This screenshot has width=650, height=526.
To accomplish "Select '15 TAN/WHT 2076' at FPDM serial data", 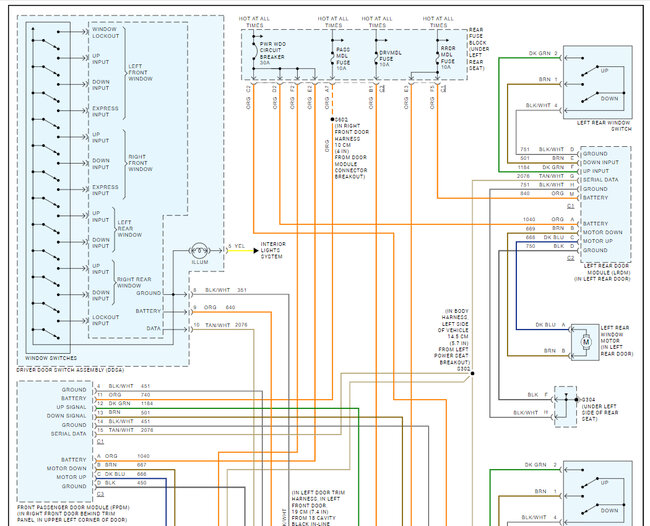I will coord(125,430).
